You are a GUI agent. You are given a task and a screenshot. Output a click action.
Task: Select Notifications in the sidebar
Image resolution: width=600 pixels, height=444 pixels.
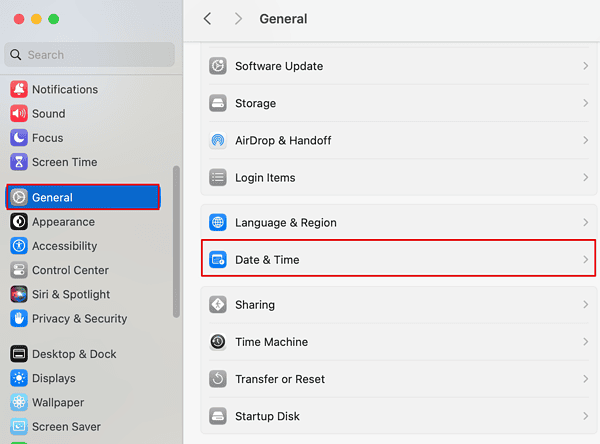[64, 89]
